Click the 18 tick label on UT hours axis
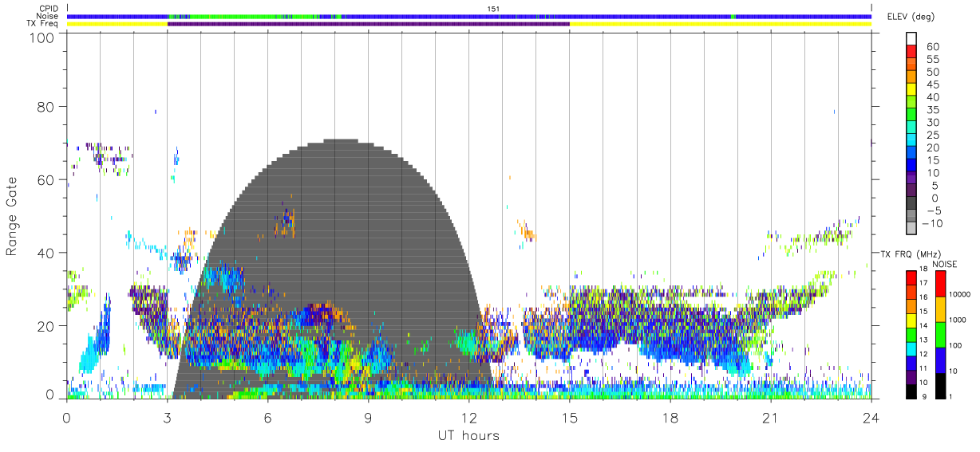Screen dimensions: 980x452 tap(670, 418)
